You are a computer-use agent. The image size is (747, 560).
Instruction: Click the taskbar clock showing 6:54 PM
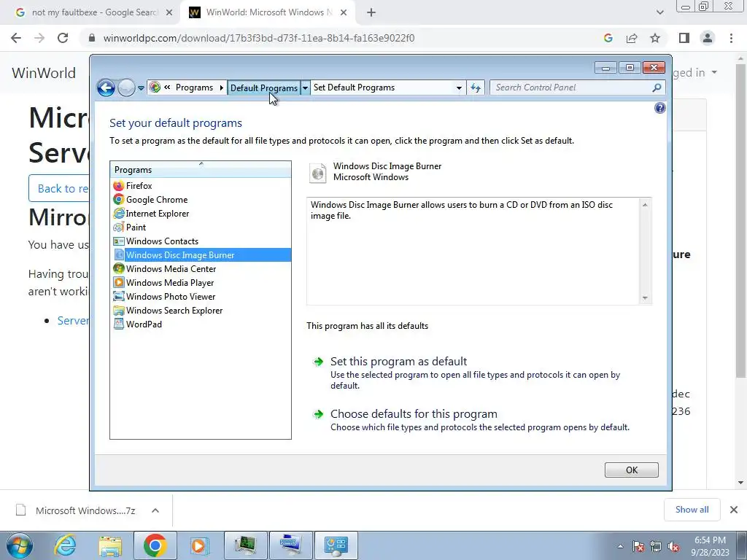(711, 546)
